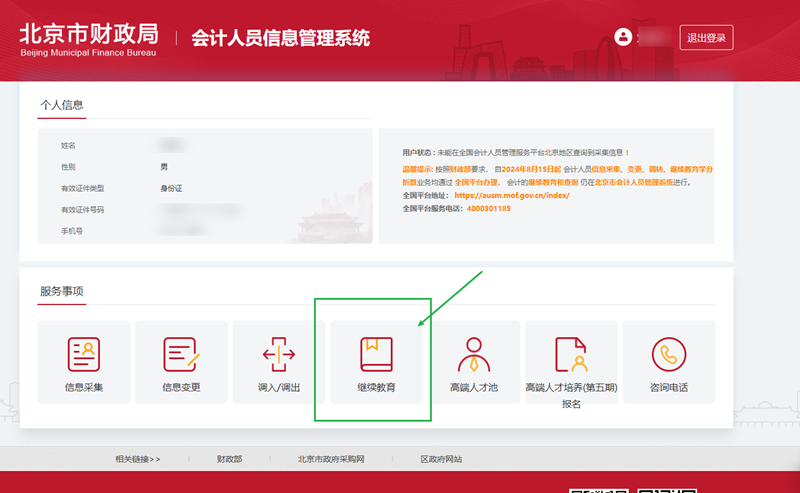Click the 有效证件类型 field label

point(83,188)
